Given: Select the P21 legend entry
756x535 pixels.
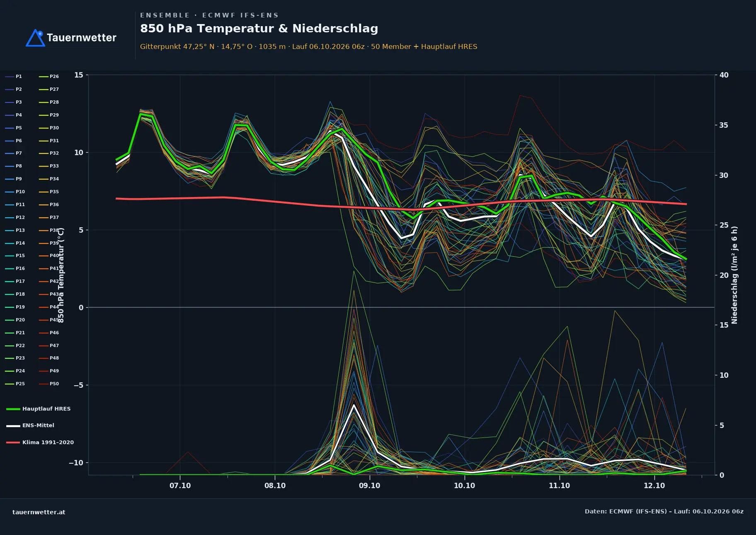Looking at the screenshot, I should tap(15, 333).
